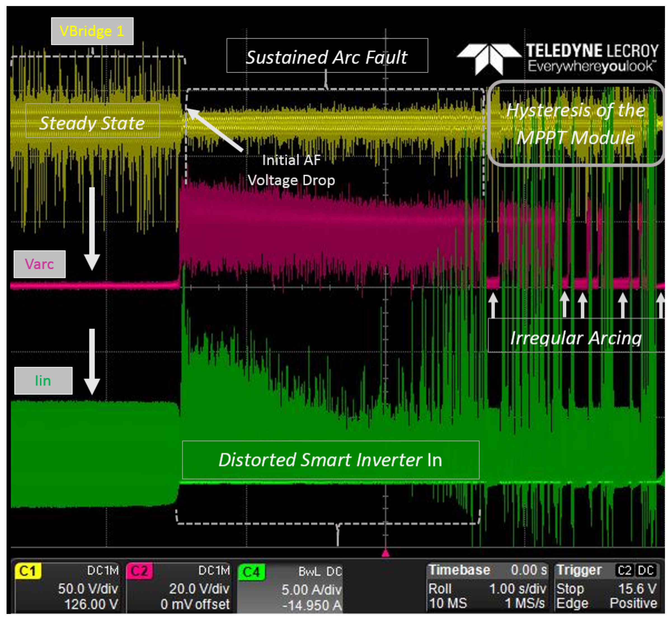Select the Iin trace label
This screenshot has height=621, width=672.
click(43, 381)
